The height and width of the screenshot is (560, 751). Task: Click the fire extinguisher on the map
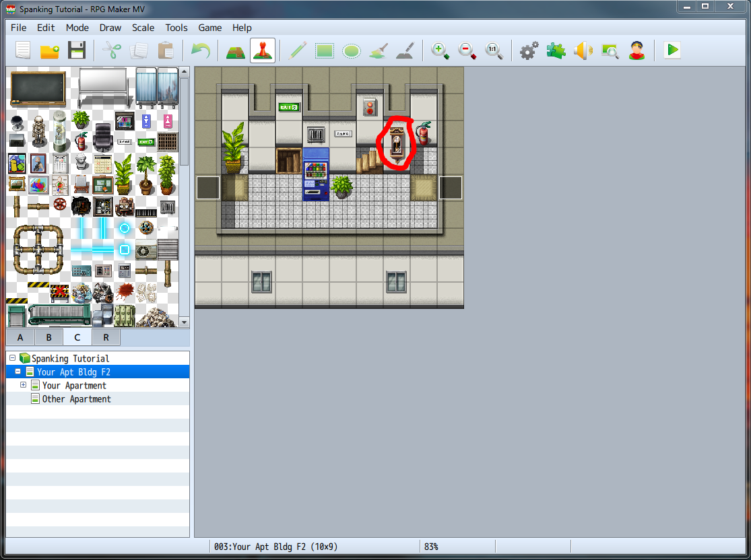[423, 133]
